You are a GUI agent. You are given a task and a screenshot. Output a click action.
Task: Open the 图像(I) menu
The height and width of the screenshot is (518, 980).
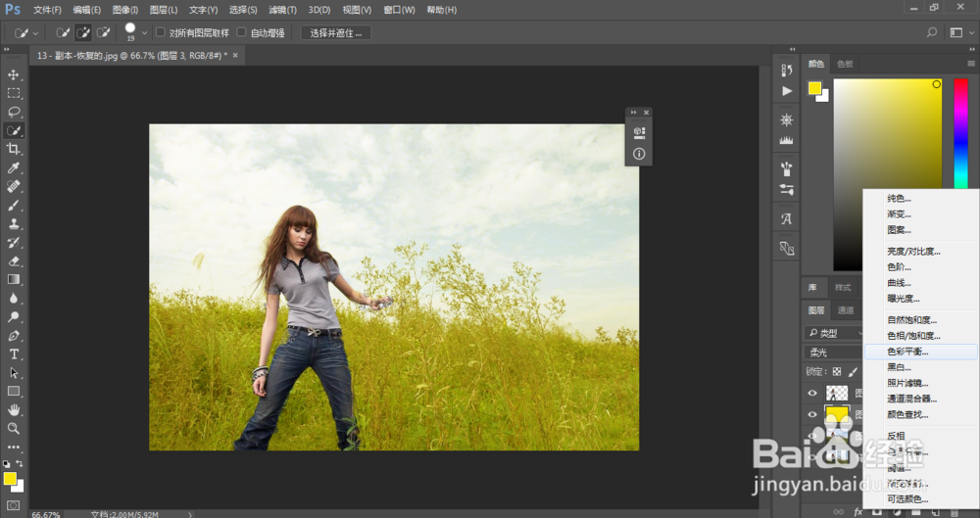(x=125, y=10)
